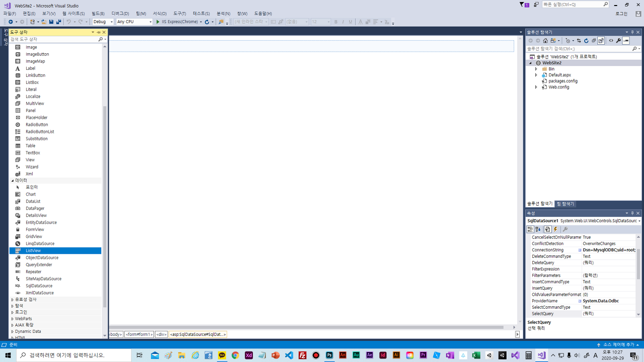Select Table control in toolbox
This screenshot has width=644, height=362.
(55, 145)
